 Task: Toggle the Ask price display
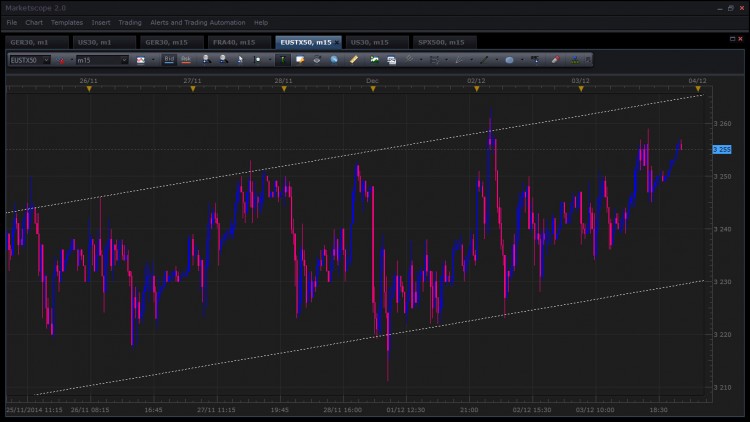tap(186, 59)
